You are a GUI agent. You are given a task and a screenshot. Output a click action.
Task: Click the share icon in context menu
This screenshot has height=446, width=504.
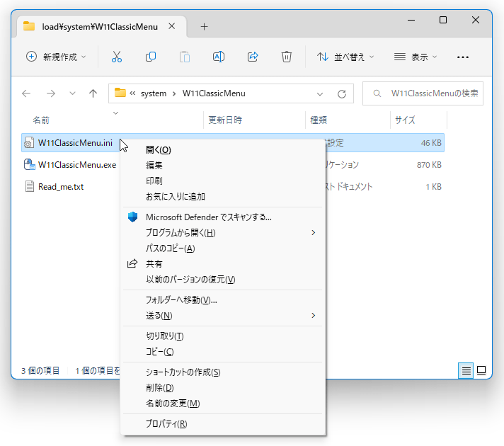coord(132,263)
